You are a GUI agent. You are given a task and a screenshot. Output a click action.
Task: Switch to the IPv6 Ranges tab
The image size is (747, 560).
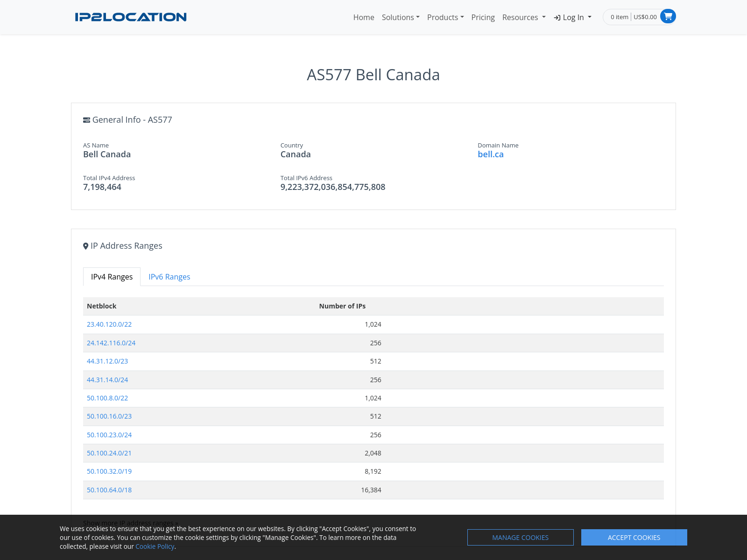[x=169, y=277]
